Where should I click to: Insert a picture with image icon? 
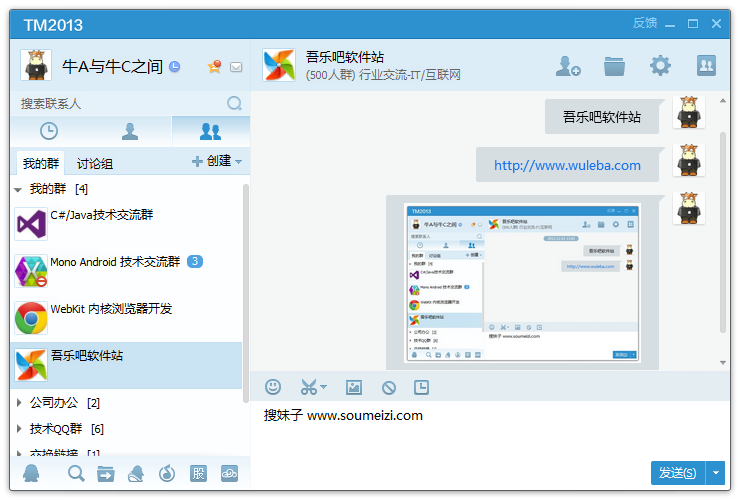tap(353, 388)
